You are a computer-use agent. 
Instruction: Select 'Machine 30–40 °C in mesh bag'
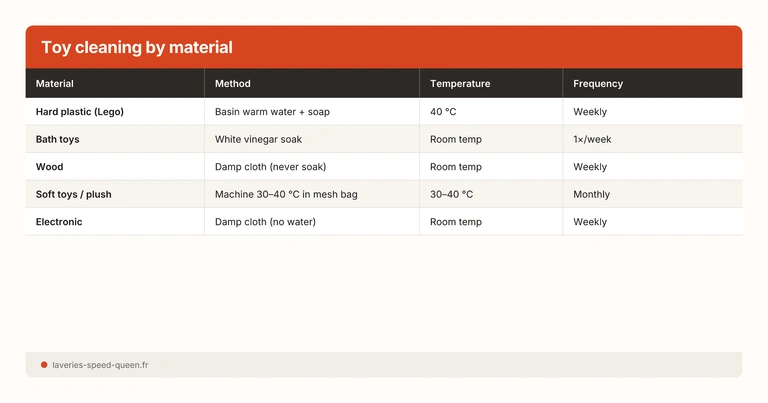[286, 194]
